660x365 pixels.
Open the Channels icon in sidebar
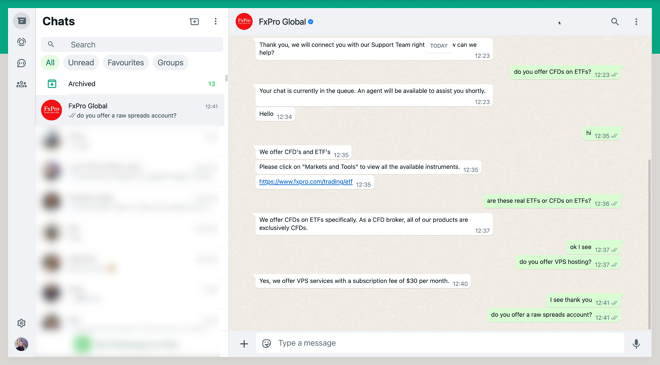pos(21,63)
